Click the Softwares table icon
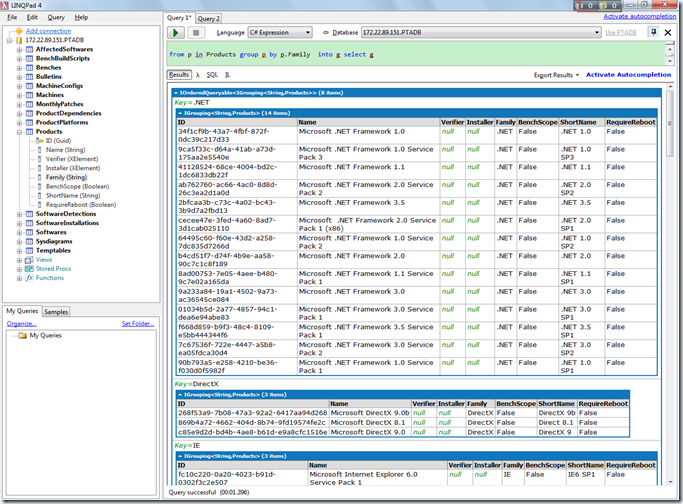 click(x=29, y=232)
